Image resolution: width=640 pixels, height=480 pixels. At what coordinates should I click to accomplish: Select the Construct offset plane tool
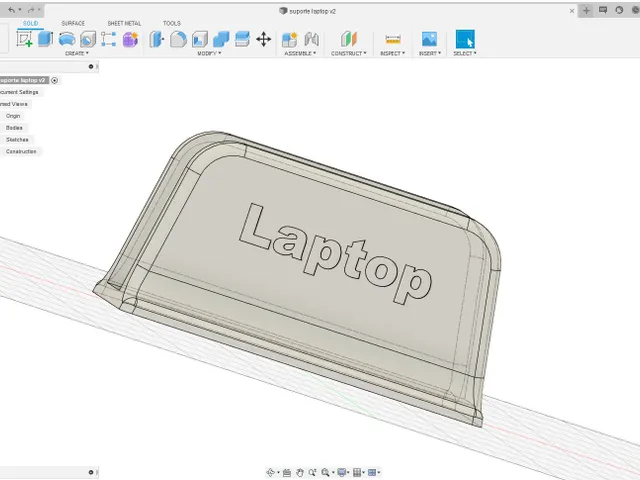[349, 39]
